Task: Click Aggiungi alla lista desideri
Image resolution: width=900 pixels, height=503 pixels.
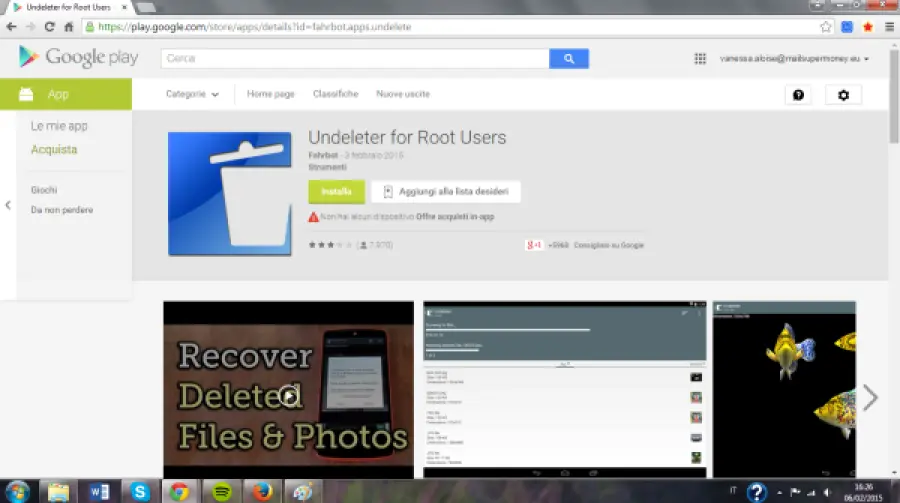Action: pos(446,191)
